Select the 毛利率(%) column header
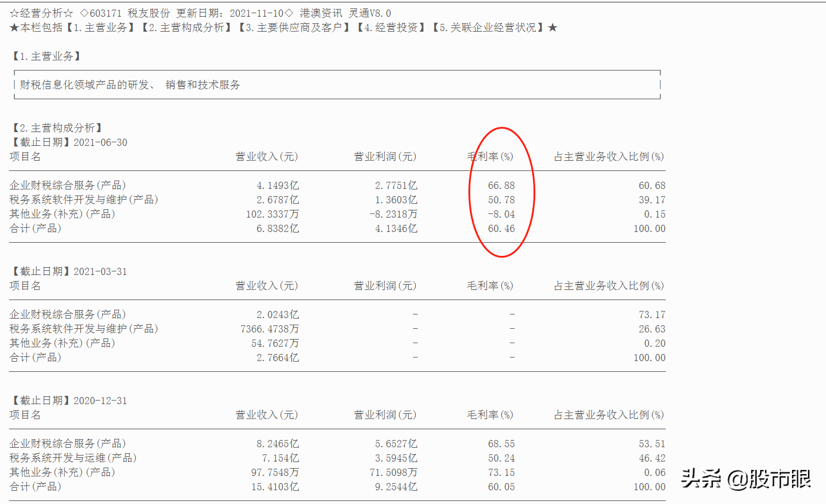The width and height of the screenshot is (826, 504). [x=492, y=156]
